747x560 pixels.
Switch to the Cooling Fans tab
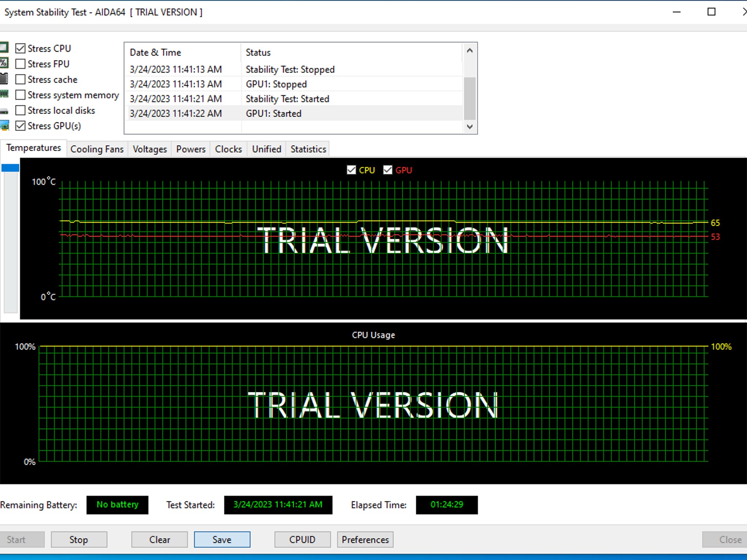coord(97,149)
